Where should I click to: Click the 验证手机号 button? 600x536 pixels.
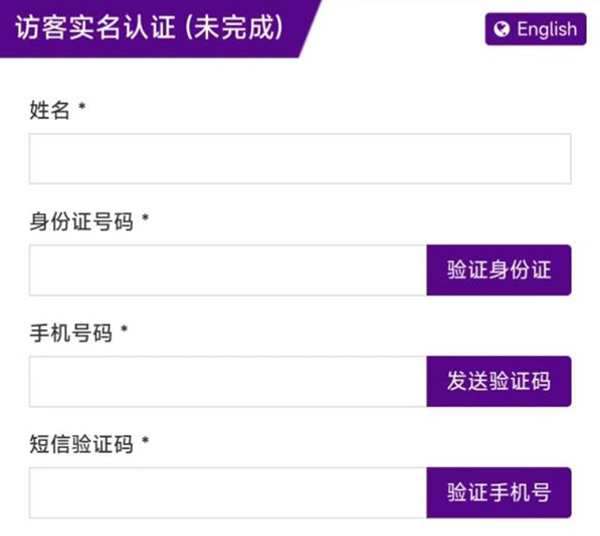[x=498, y=492]
